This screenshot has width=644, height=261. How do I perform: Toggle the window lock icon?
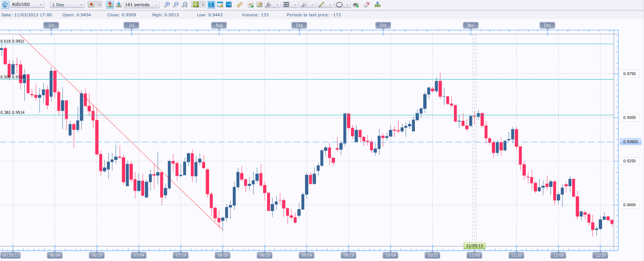[x=220, y=4]
